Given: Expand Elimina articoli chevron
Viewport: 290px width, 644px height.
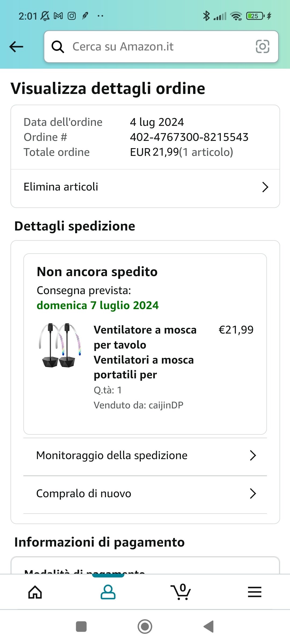Looking at the screenshot, I should 265,187.
